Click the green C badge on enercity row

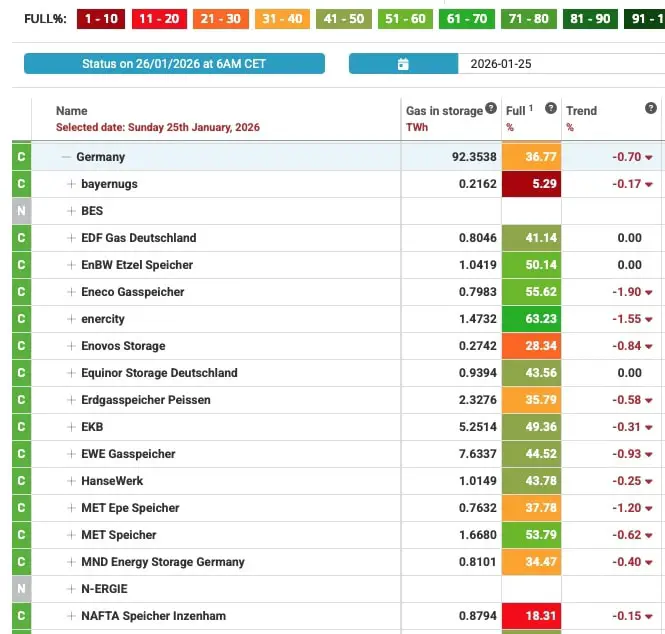tap(21, 319)
